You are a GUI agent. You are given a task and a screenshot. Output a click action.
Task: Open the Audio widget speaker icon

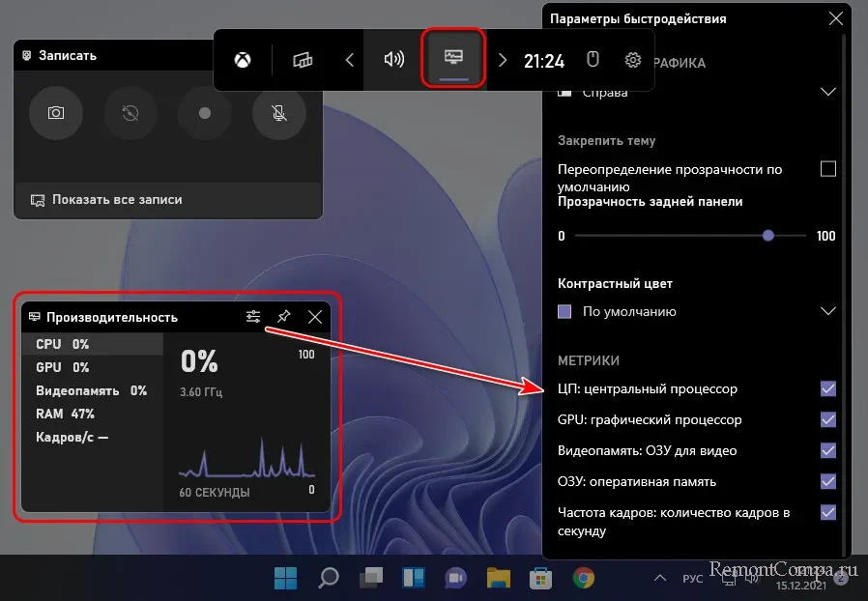(393, 59)
